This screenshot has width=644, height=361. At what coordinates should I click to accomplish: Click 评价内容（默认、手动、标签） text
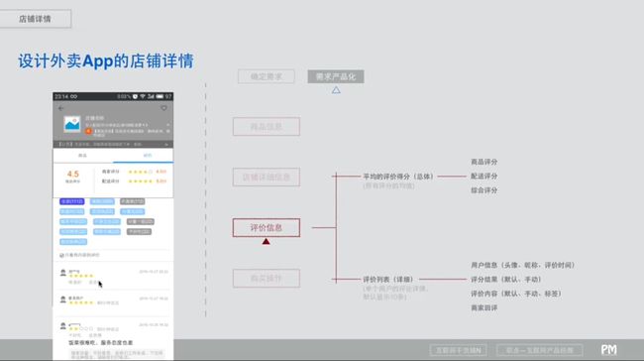pos(516,294)
